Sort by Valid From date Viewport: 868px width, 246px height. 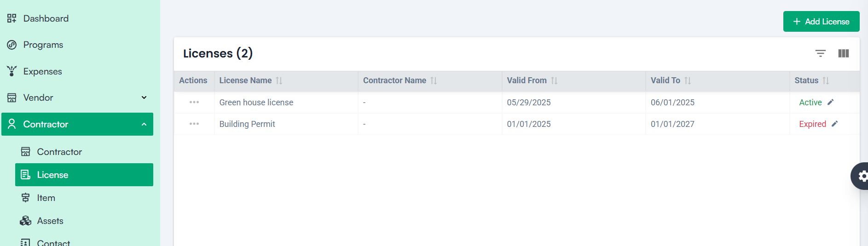[x=554, y=81]
